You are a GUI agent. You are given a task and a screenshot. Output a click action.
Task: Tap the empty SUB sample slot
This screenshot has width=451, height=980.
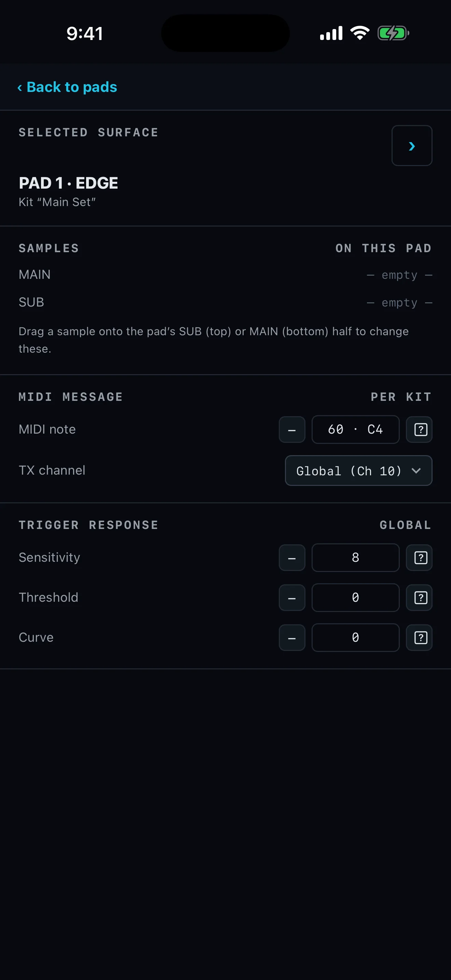pos(399,303)
